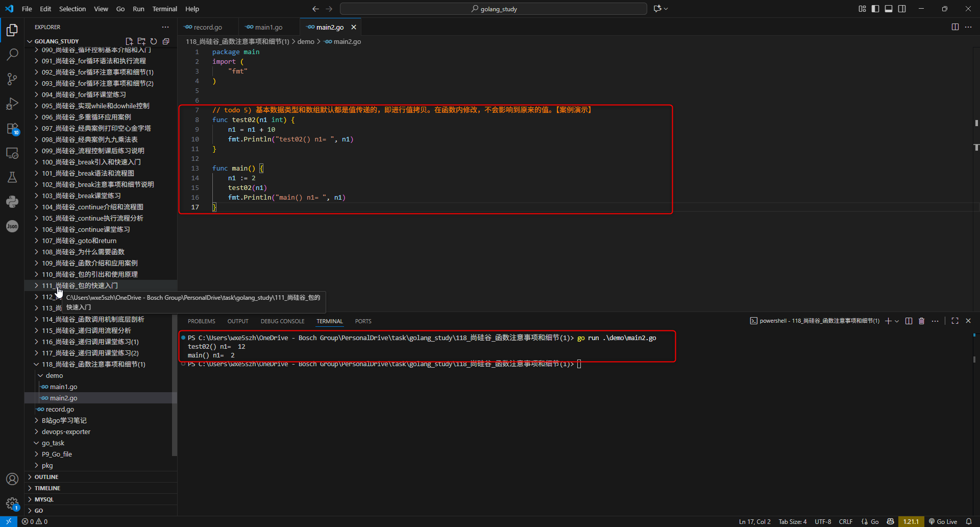980x527 pixels.
Task: Open the Explorer view in activity bar
Action: (12, 30)
